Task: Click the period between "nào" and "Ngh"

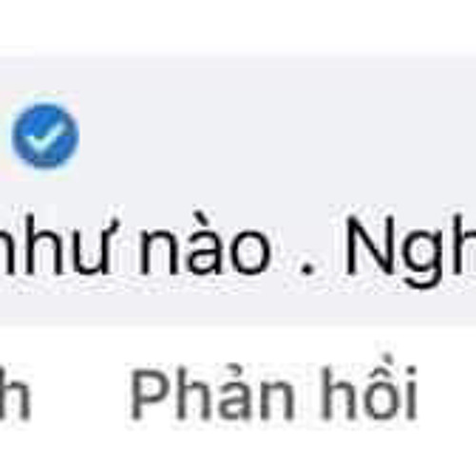Action: [x=306, y=268]
